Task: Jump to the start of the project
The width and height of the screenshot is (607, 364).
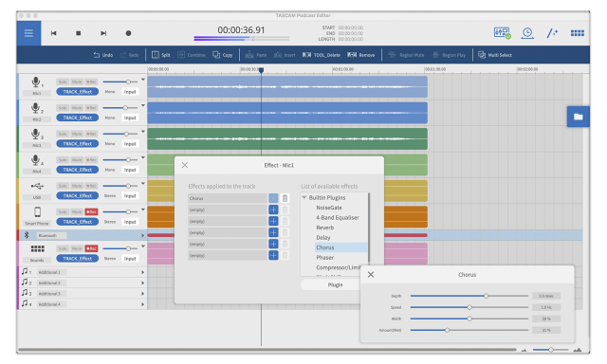Action: click(x=54, y=33)
